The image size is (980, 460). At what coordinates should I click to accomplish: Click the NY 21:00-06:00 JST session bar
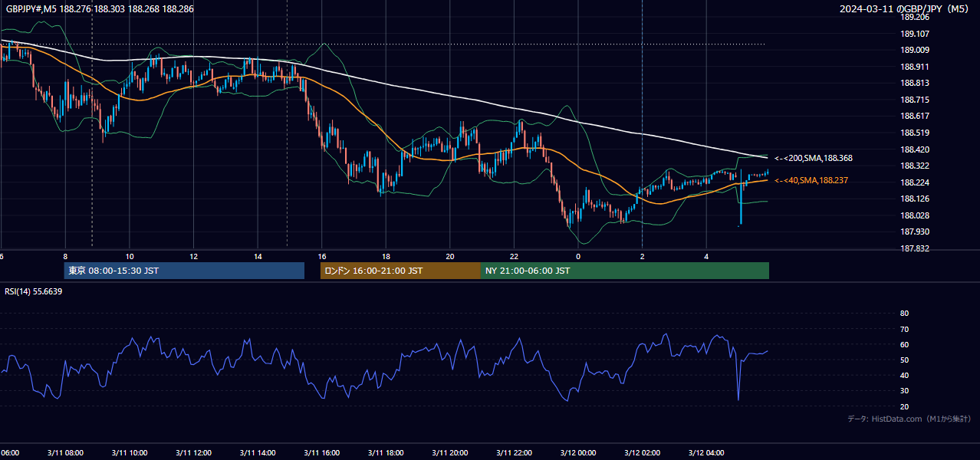click(x=625, y=271)
